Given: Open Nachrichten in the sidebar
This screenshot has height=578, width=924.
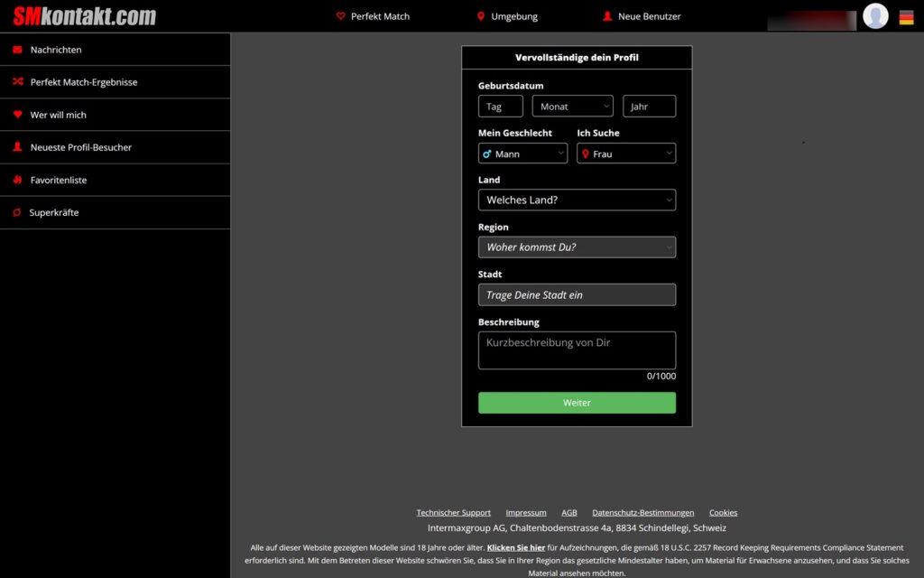Looking at the screenshot, I should tap(115, 50).
